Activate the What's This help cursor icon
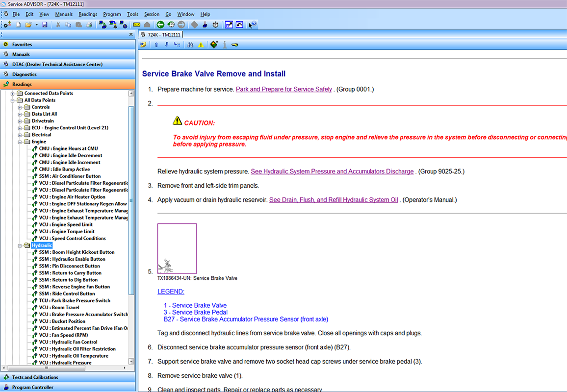Viewport: 567px width, 392px height. coord(253,24)
